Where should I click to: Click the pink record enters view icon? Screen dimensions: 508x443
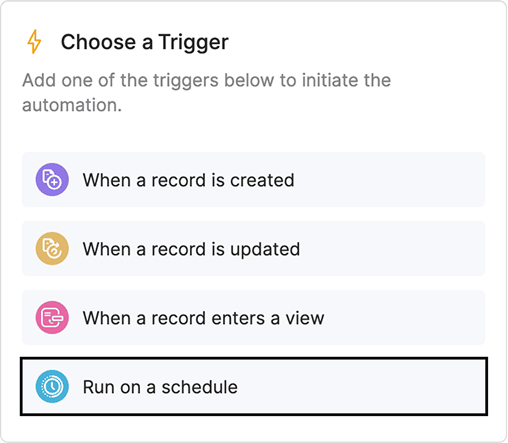point(52,317)
